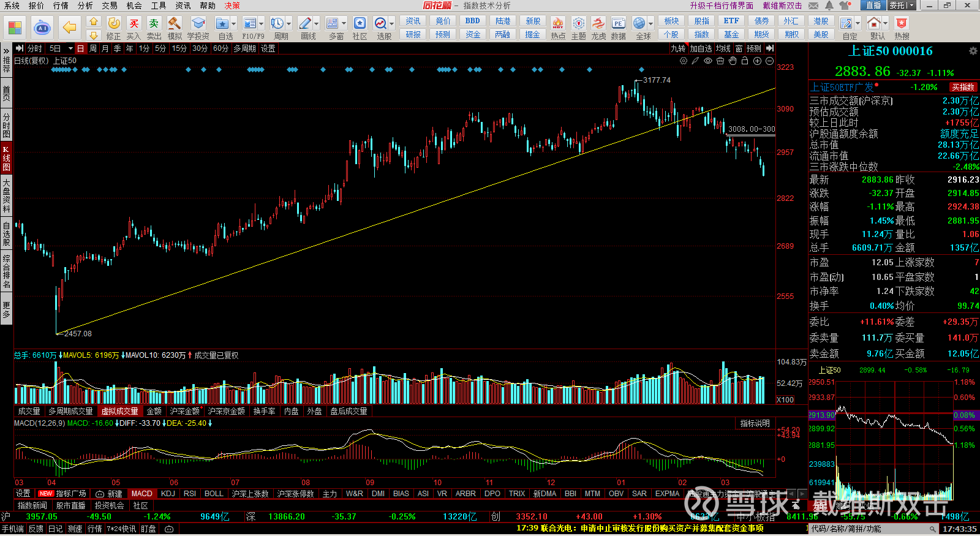Switch to the KDJ indicator tab
Viewport: 980px width, 536px height.
(x=168, y=494)
